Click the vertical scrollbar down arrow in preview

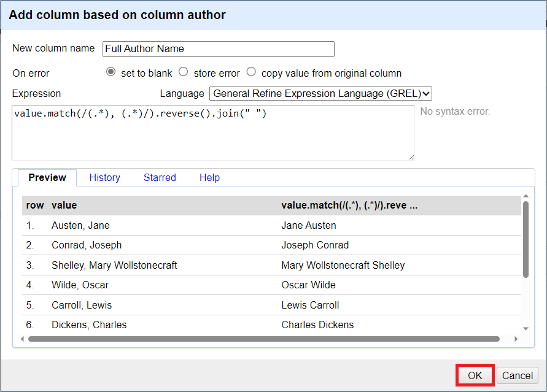click(525, 329)
